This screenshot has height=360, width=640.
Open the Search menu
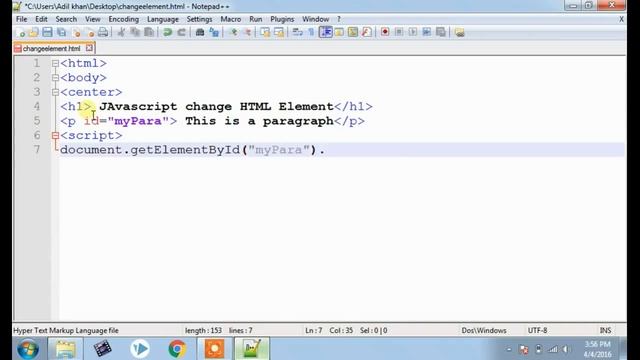pos(66,19)
